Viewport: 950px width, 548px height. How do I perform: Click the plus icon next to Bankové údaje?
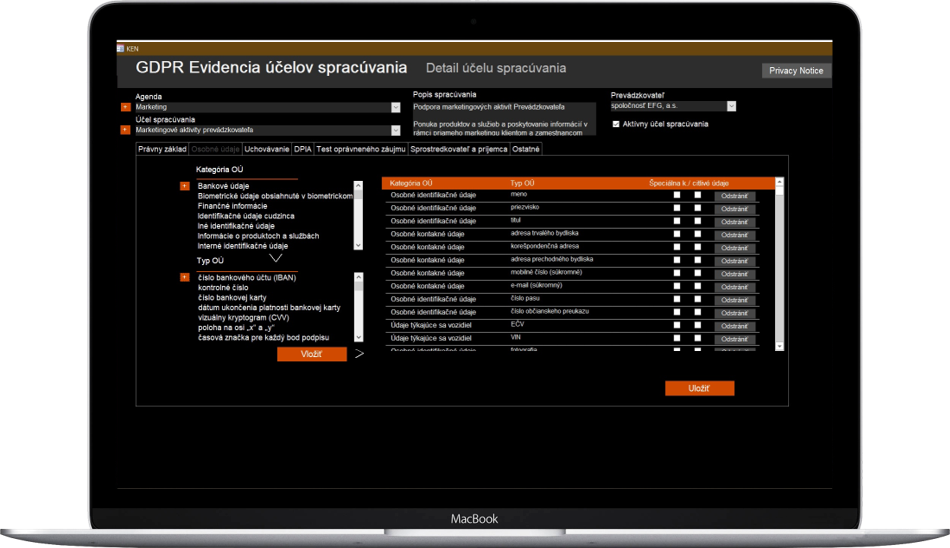pyautogui.click(x=185, y=186)
